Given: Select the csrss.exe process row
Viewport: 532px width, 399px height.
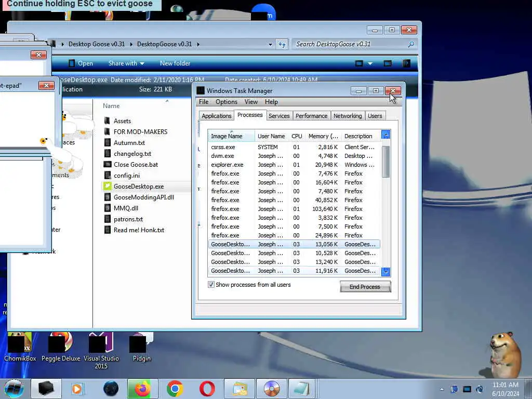Looking at the screenshot, I should pyautogui.click(x=294, y=147).
